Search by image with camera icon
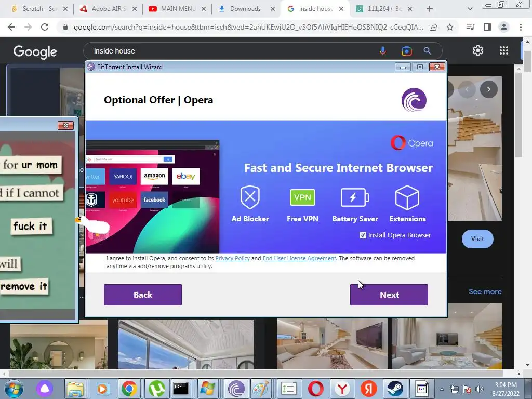532x399 pixels. tap(406, 51)
